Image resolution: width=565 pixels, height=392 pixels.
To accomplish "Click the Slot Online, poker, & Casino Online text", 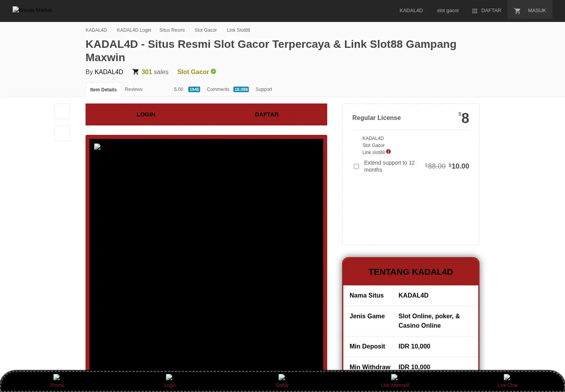I will [429, 321].
